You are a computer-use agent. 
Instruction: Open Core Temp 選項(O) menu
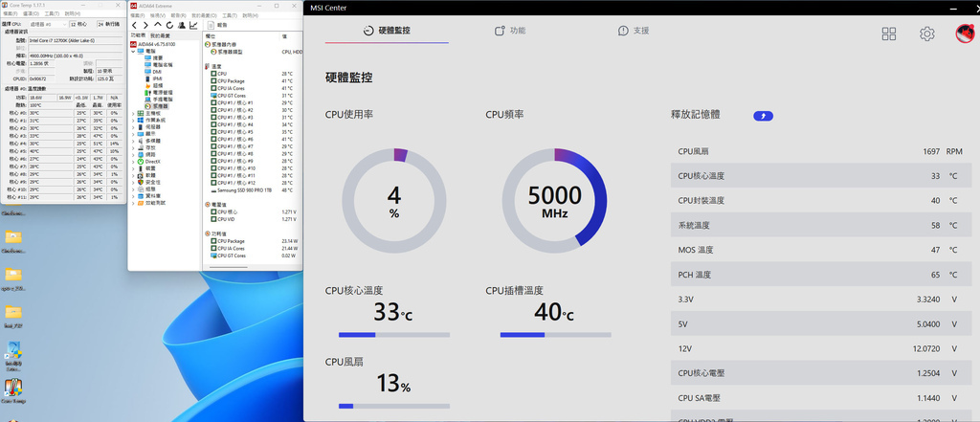click(32, 13)
